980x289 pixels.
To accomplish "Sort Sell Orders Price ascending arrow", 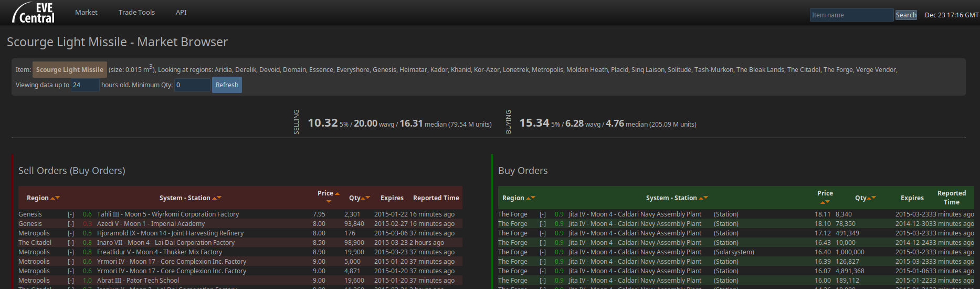I will point(337,193).
